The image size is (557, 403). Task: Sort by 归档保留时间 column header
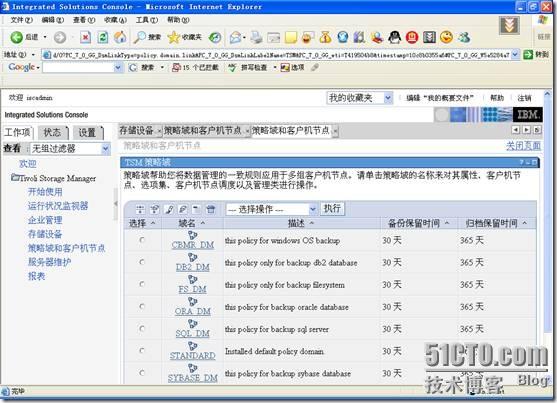(496, 223)
